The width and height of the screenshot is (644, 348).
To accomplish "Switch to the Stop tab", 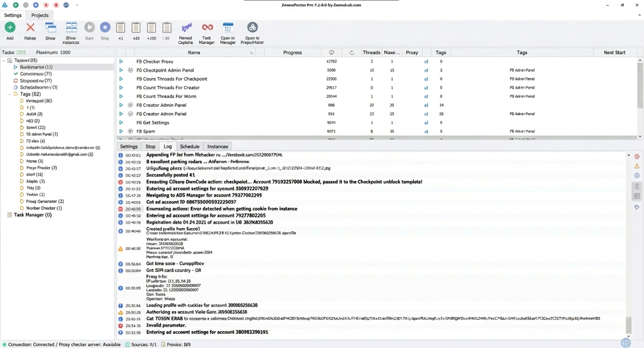I will pos(150,146).
